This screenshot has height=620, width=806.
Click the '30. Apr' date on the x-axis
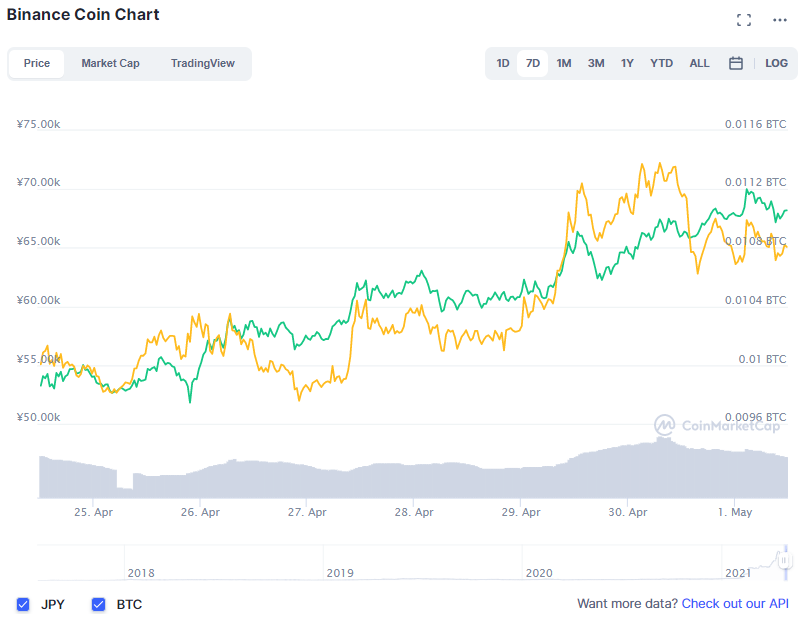click(628, 512)
